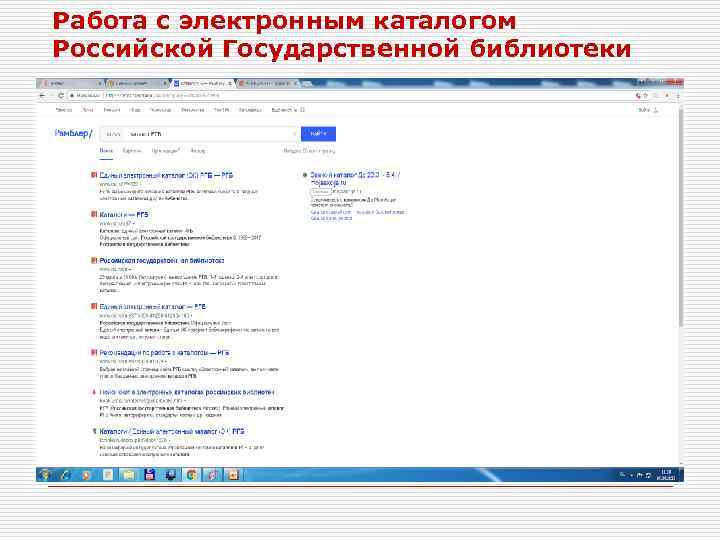The image size is (720, 540).
Task: Open the floppy-disk save app on the taskbar
Action: click(x=149, y=474)
